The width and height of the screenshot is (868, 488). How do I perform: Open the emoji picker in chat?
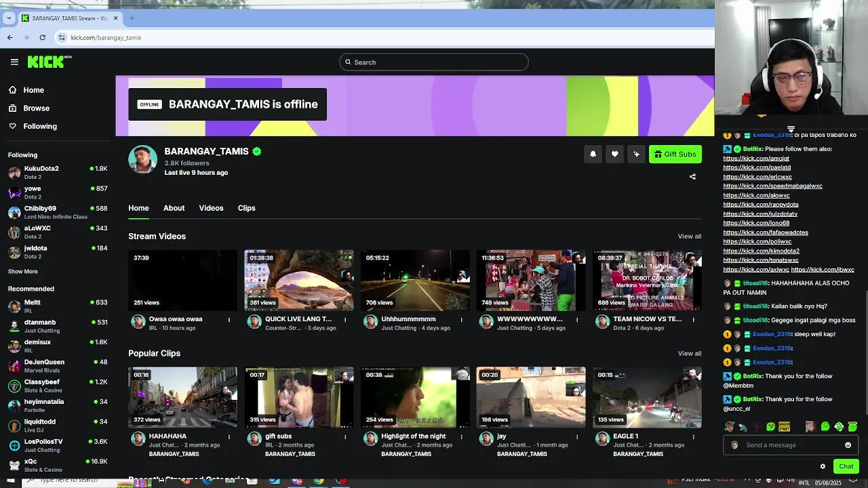(x=848, y=445)
